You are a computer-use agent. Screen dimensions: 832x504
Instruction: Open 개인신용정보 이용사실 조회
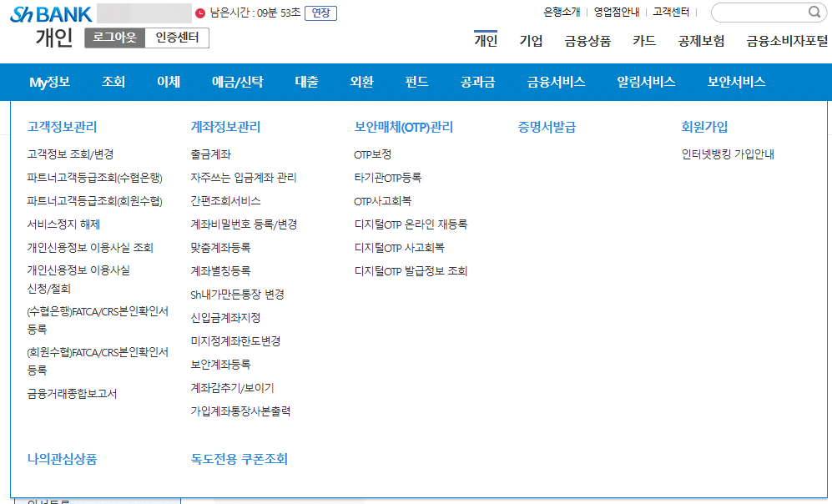(x=90, y=248)
